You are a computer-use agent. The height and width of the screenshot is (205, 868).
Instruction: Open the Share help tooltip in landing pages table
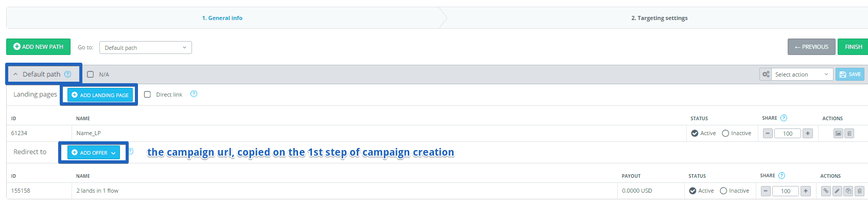coord(784,118)
